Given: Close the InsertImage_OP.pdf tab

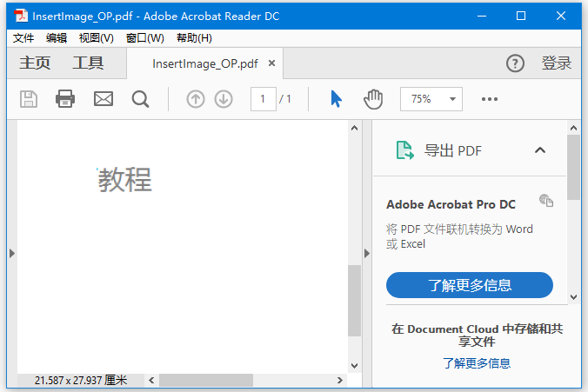Looking at the screenshot, I should [x=272, y=63].
